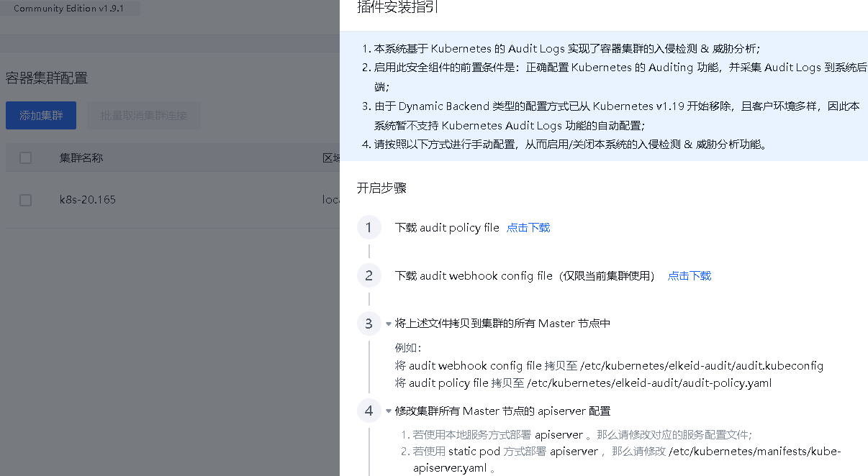Click the 区域 column header
The image size is (868, 476).
coord(330,157)
